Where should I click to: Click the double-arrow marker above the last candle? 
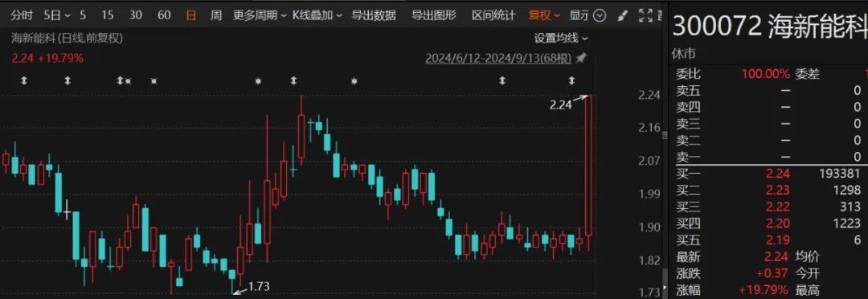point(572,81)
